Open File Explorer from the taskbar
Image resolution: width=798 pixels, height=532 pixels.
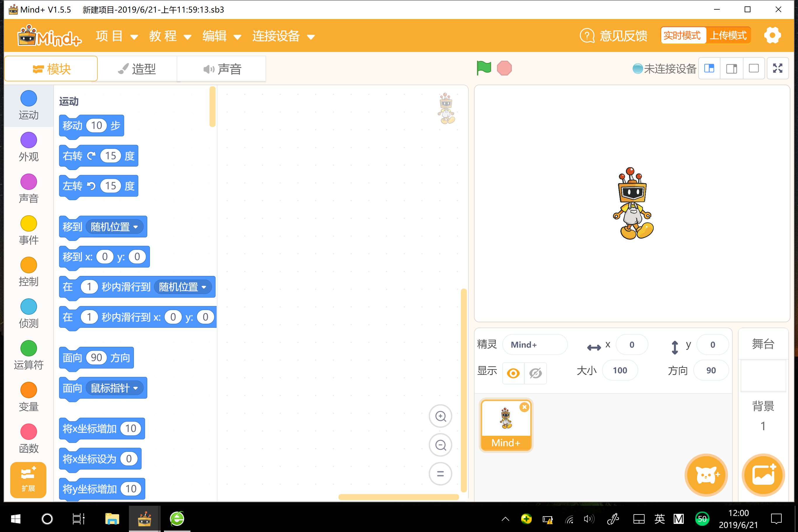(x=112, y=519)
